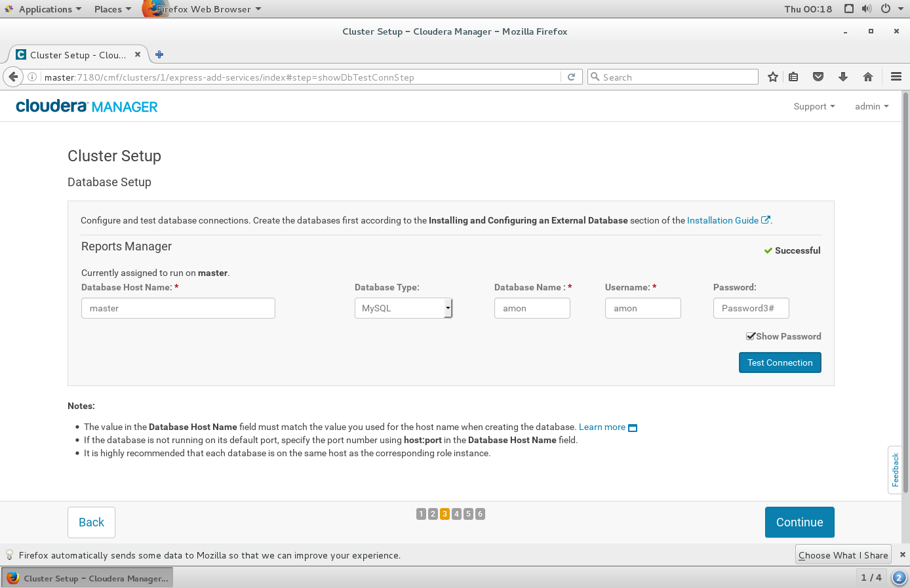
Task: Click the Back button
Action: pos(91,522)
